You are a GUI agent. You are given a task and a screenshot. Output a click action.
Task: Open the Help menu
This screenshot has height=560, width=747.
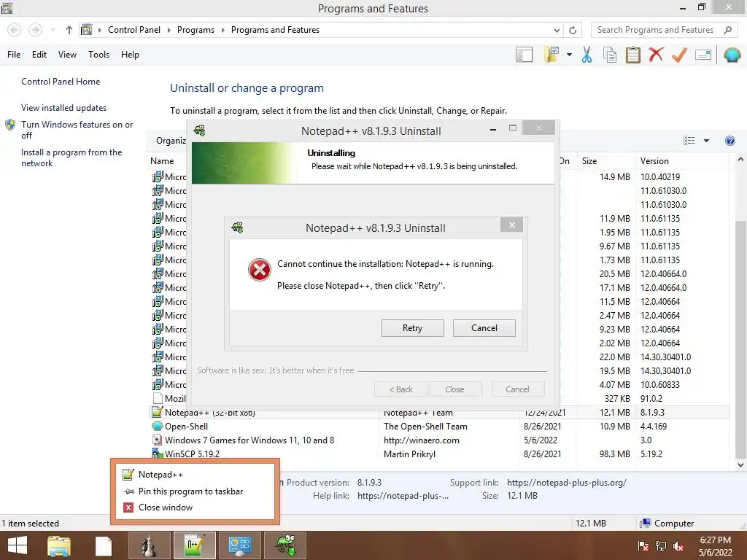point(130,55)
